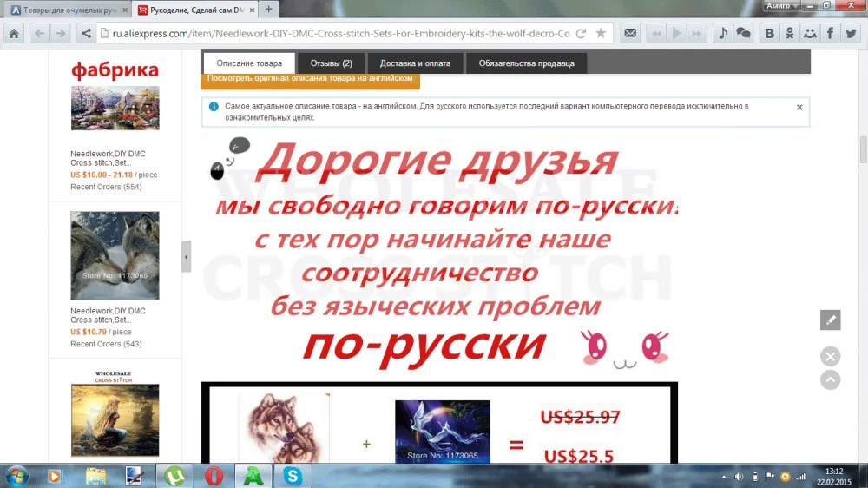
Task: Open the chat bubbles icon
Action: [x=744, y=33]
